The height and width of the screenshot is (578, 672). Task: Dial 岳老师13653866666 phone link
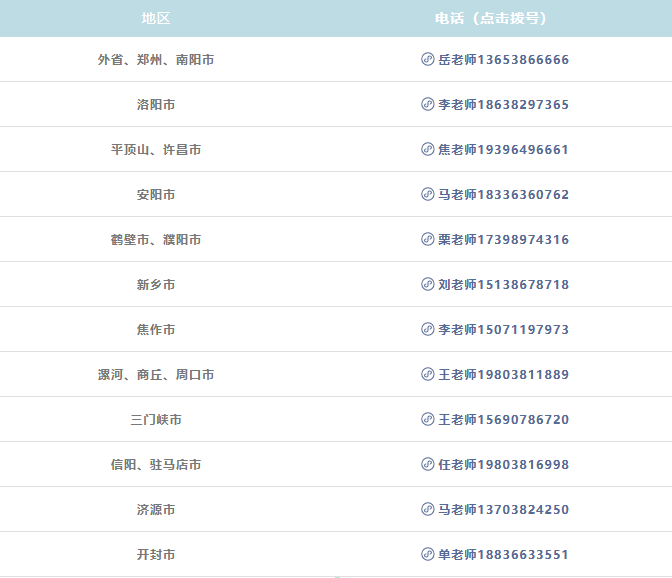(503, 60)
